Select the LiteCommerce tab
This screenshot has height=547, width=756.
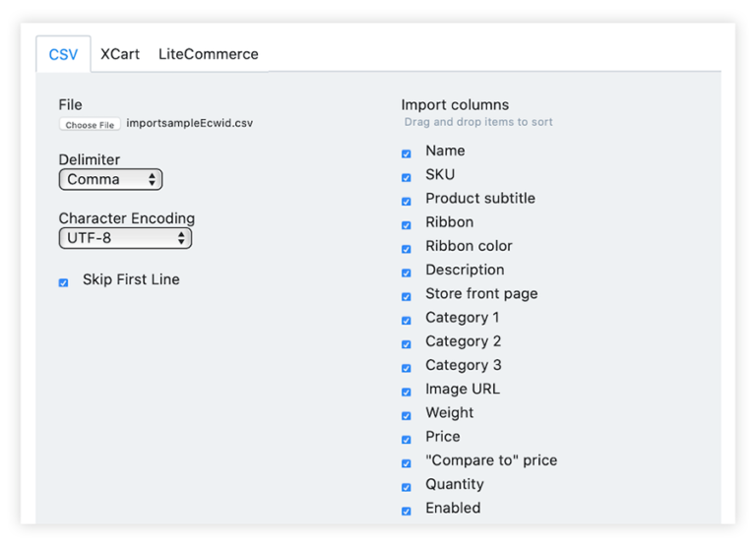pos(208,54)
